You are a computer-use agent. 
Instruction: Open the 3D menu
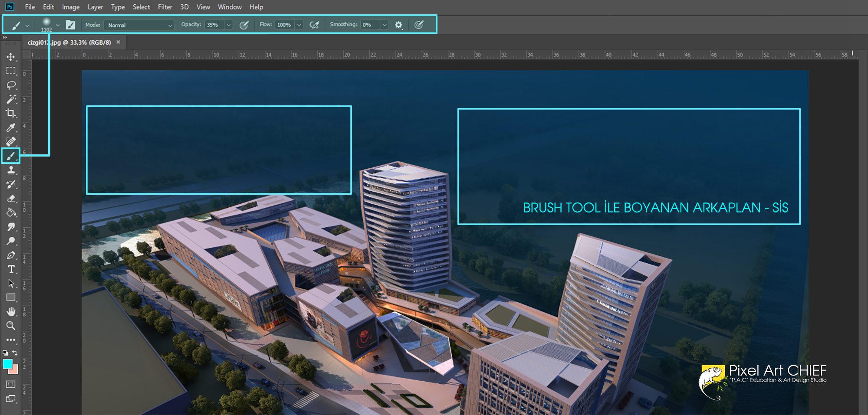184,7
